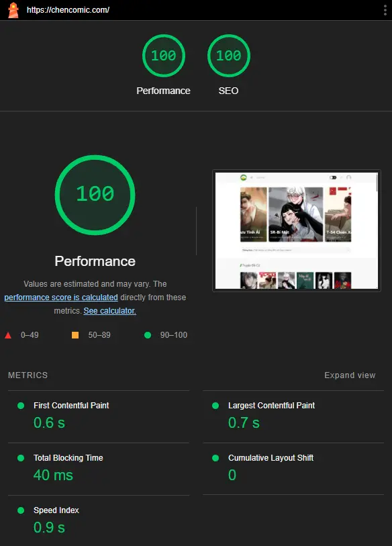
Task: Expand the First Contentful Paint metric
Action: tap(99, 417)
